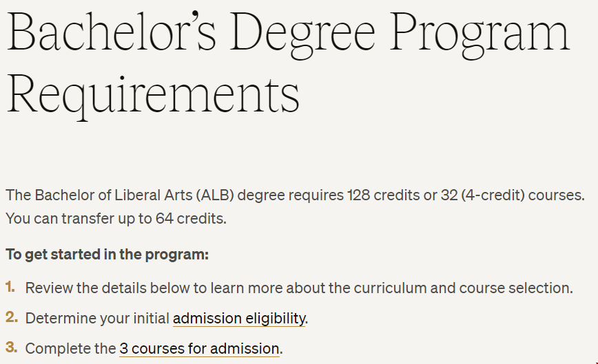Click list number 2 marker
The width and height of the screenshot is (598, 364).
coord(12,317)
